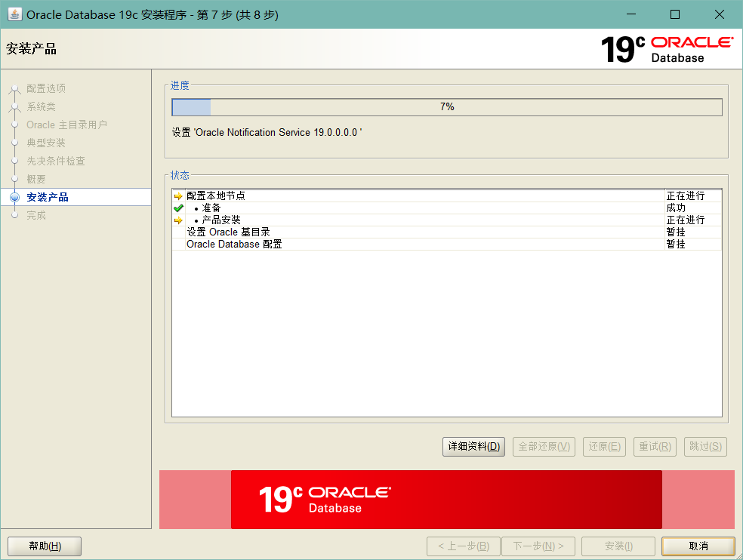
Task: Click the 安装产品 page heading
Action: (31, 49)
